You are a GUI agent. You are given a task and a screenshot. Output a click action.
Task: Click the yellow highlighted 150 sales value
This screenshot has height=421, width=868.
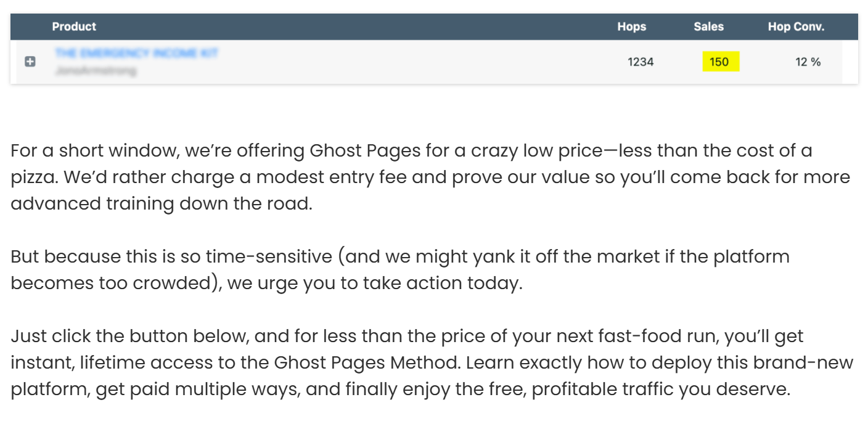click(x=719, y=62)
